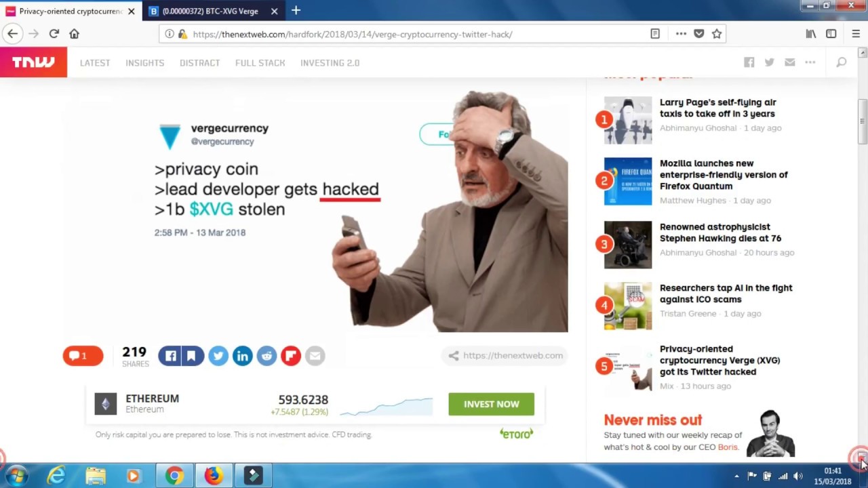Open the email icon in the header

point(789,62)
